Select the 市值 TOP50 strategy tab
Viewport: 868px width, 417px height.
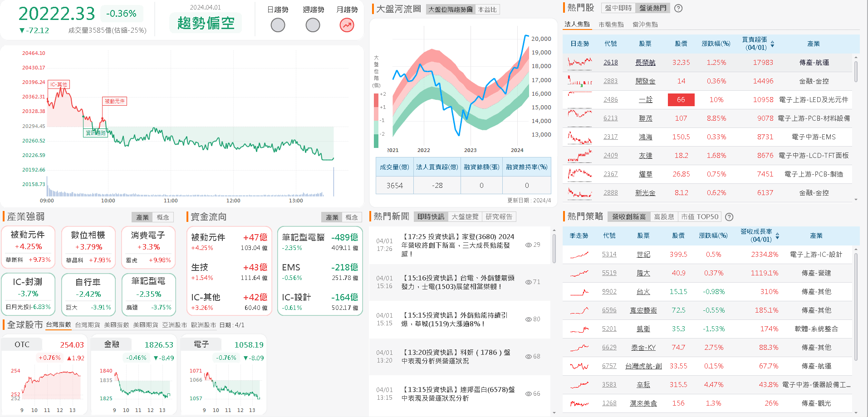700,217
